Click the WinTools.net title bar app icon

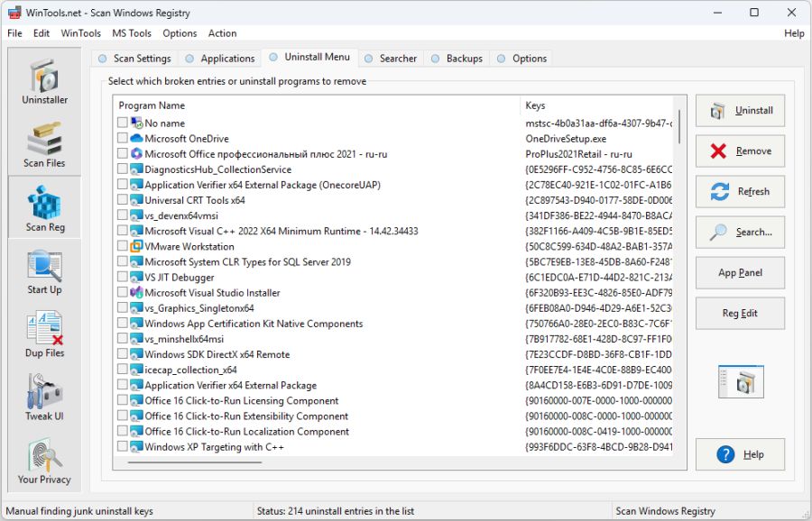pos(14,13)
